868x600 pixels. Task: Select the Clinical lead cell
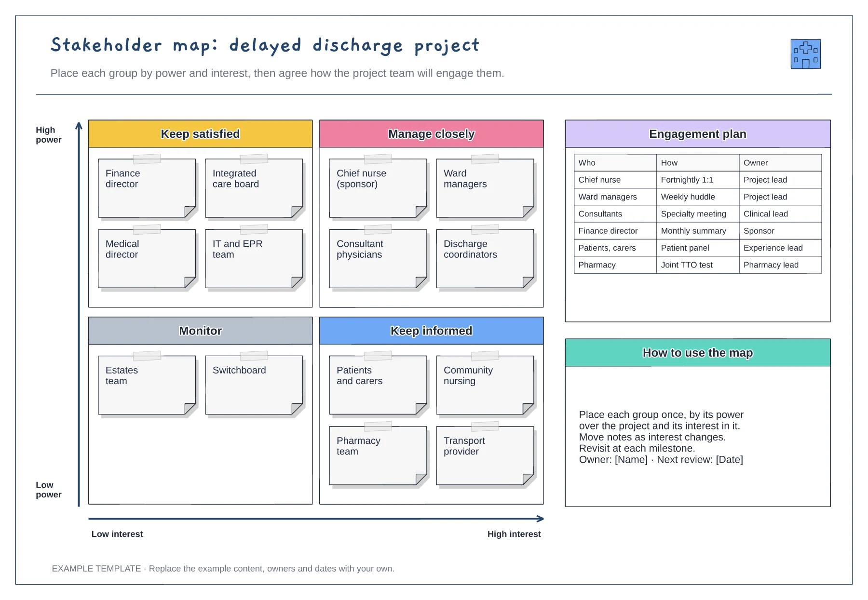(780, 214)
